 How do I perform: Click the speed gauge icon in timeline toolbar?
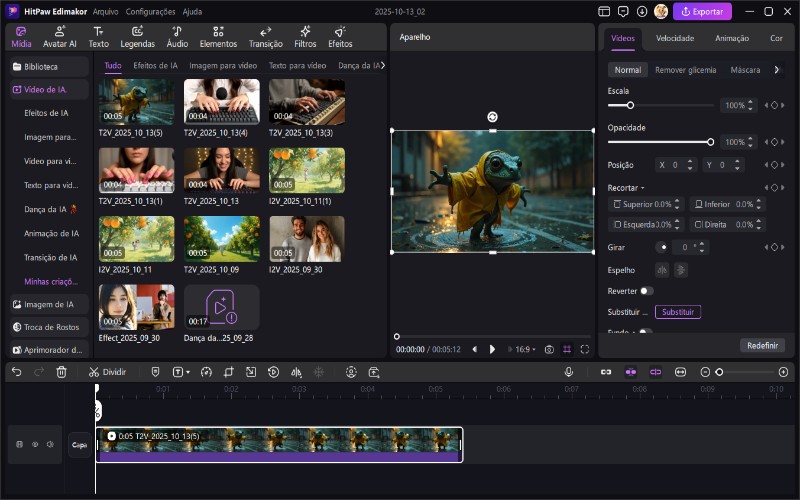(x=206, y=372)
